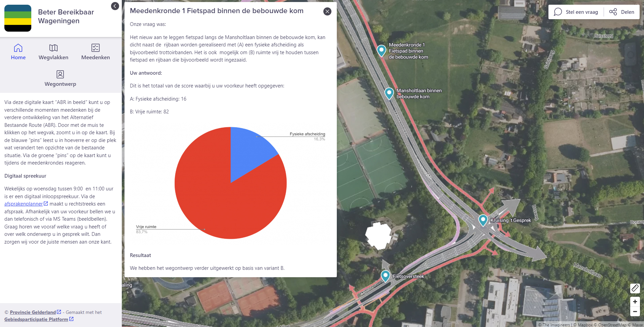The height and width of the screenshot is (327, 644).
Task: Click the speech bubble icon near Stel een vraag
Action: 558,12
